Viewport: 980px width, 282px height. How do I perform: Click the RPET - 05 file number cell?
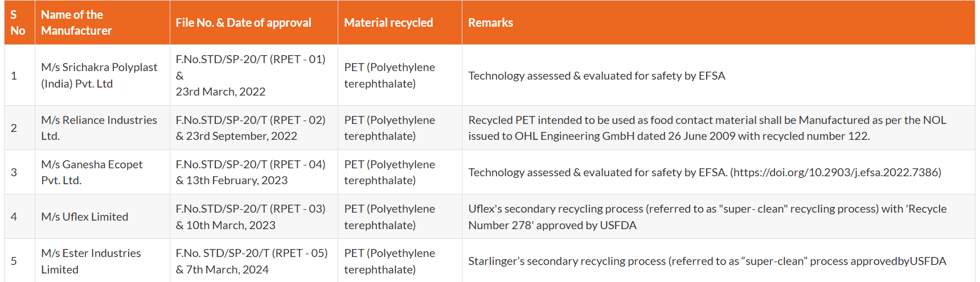click(x=252, y=261)
